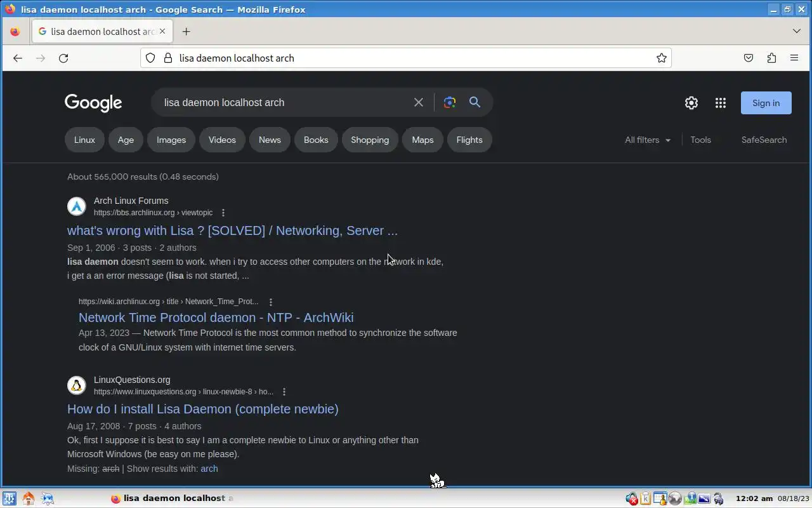Screen dimensions: 812x508
Task: Open "How do I install Lisa Daemon" result
Action: [x=203, y=409]
